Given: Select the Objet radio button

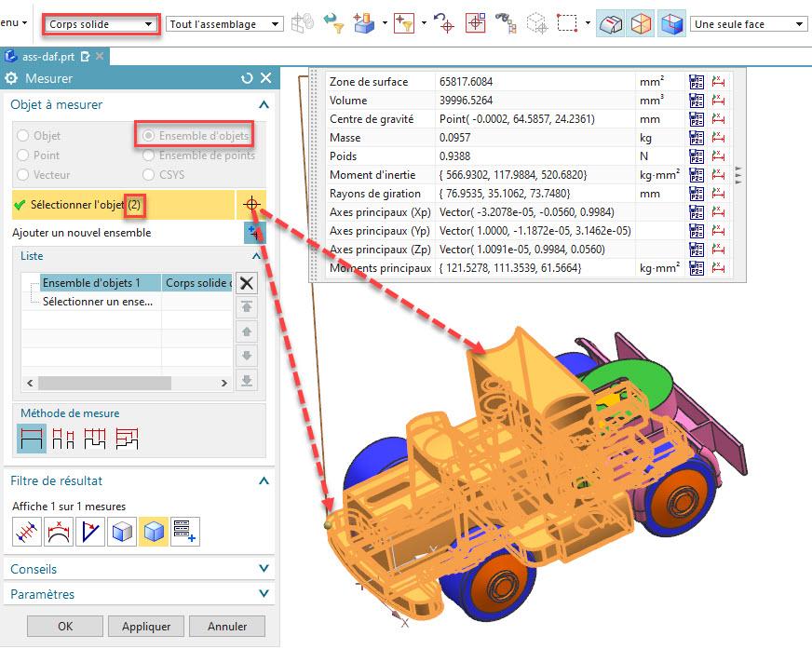Looking at the screenshot, I should (x=23, y=136).
